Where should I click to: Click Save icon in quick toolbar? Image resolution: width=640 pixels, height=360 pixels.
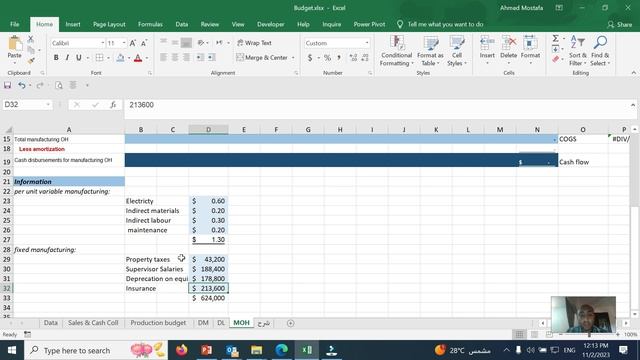click(x=7, y=85)
